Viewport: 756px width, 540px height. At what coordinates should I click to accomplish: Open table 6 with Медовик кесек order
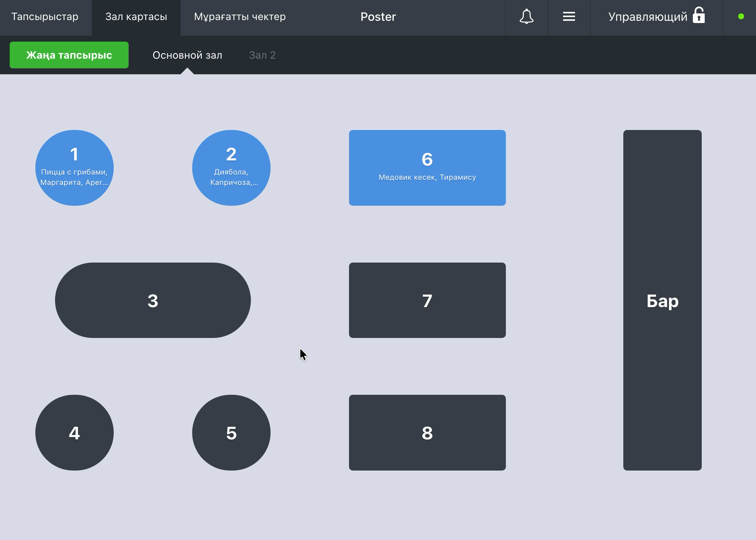(x=427, y=168)
